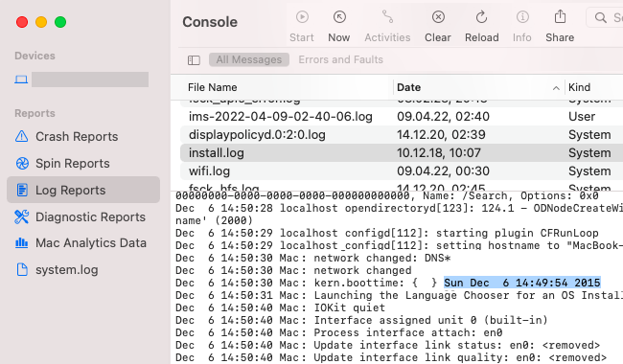The height and width of the screenshot is (364, 623).
Task: Click the User kind cell
Action: 582,116
